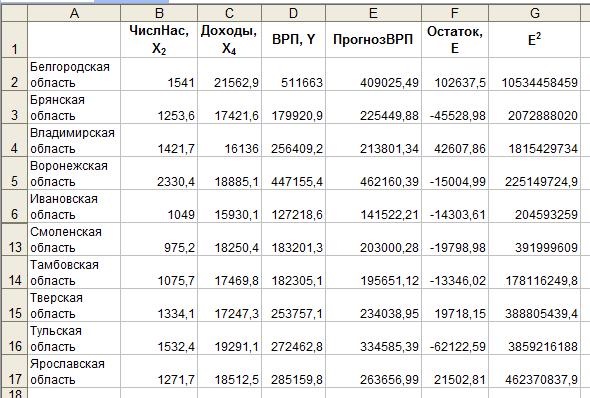This screenshot has height=398, width=590.
Task: Select the Тульская область cell
Action: pyautogui.click(x=74, y=338)
